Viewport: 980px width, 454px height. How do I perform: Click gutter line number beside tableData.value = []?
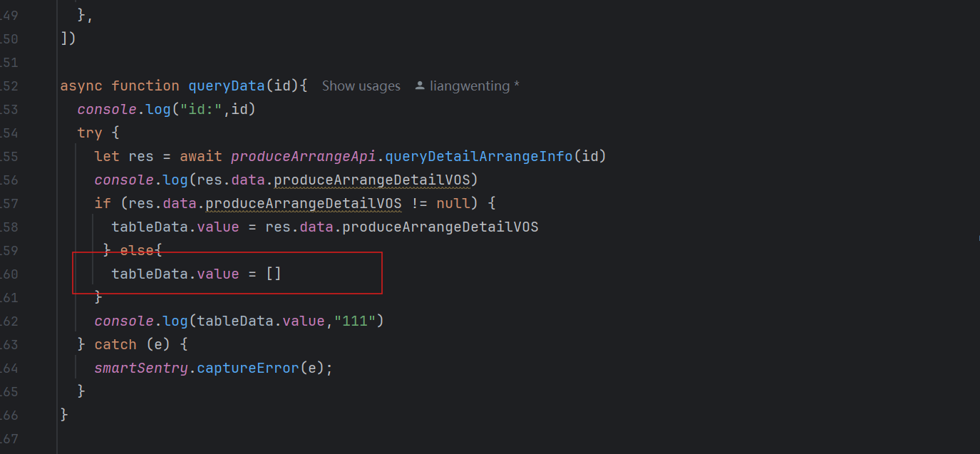[x=10, y=274]
